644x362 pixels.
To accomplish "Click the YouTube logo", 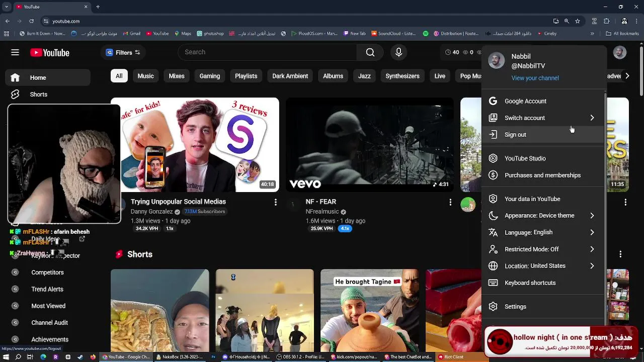I will (x=49, y=53).
